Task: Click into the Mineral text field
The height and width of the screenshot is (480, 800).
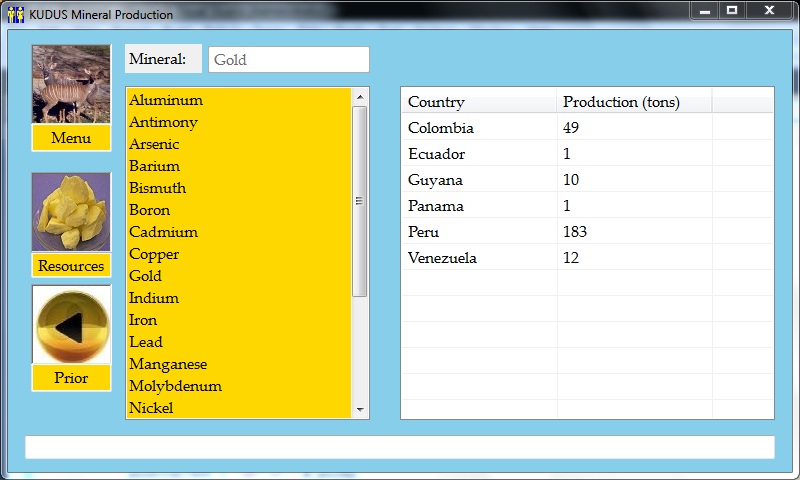Action: pyautogui.click(x=288, y=60)
